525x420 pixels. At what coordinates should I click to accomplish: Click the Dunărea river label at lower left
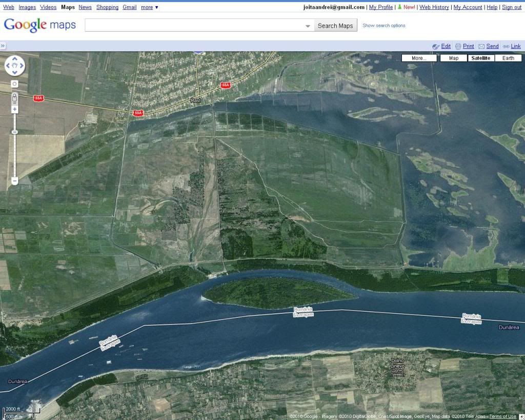click(17, 382)
